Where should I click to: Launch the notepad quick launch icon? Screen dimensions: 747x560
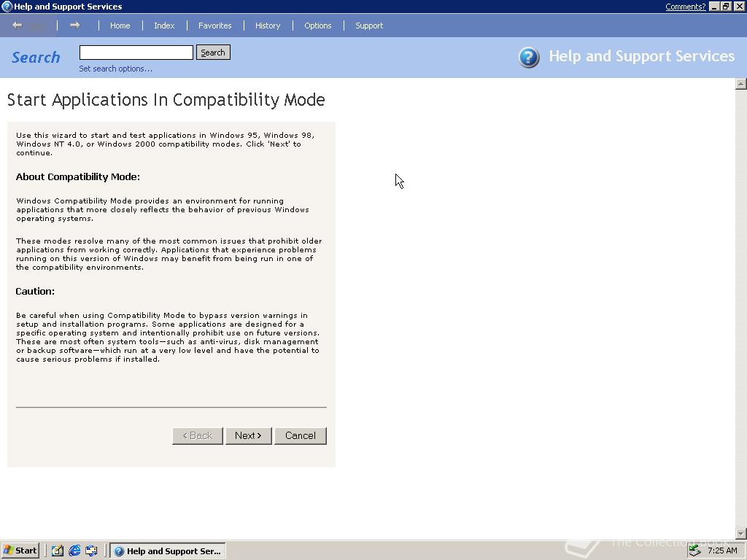pyautogui.click(x=57, y=551)
